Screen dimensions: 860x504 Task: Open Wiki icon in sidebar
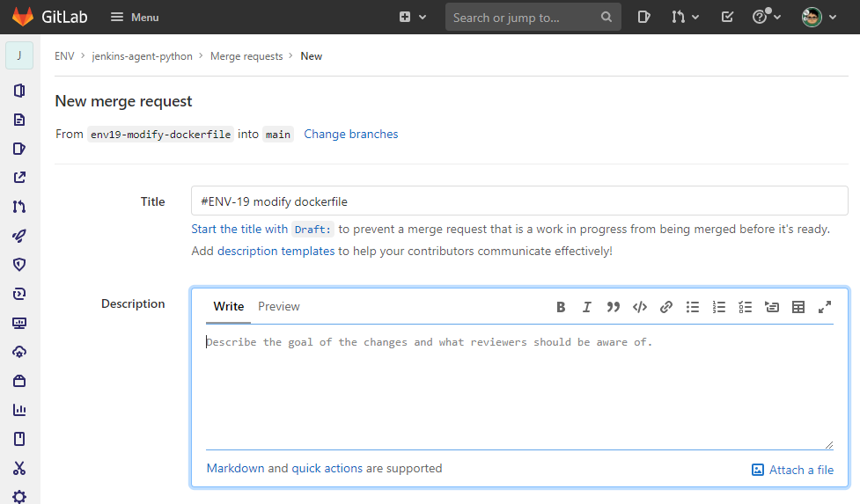coord(19,439)
